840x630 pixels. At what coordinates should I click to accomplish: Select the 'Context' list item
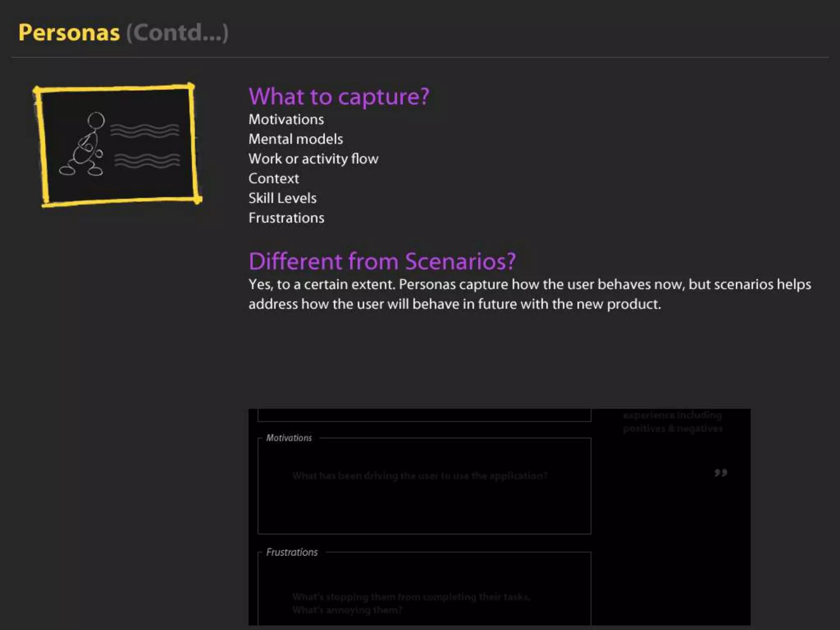(274, 178)
